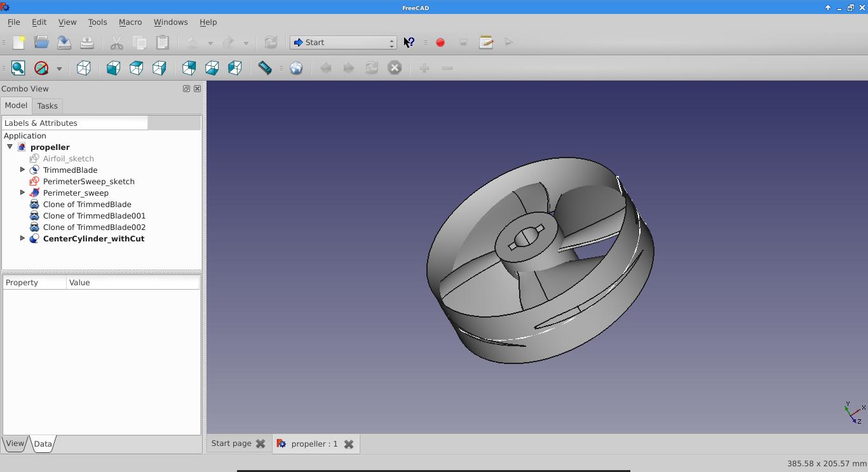Switch to the Model tab in Combo View
868x472 pixels.
coord(16,105)
